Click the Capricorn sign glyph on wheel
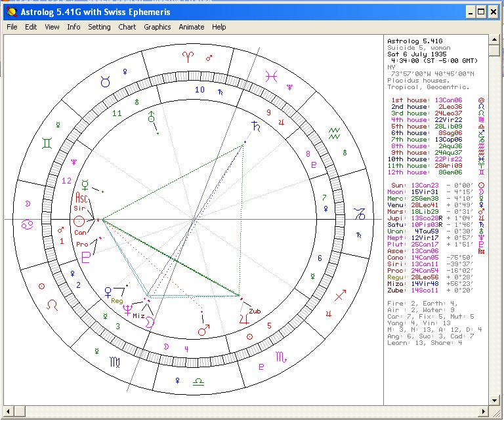Screen dimensions: 504x421 [x=360, y=214]
